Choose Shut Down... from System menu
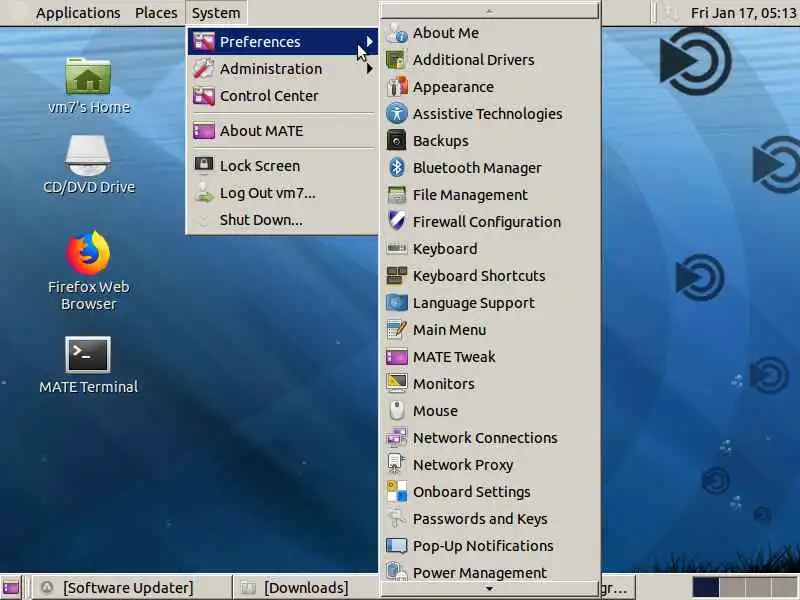 (x=282, y=220)
